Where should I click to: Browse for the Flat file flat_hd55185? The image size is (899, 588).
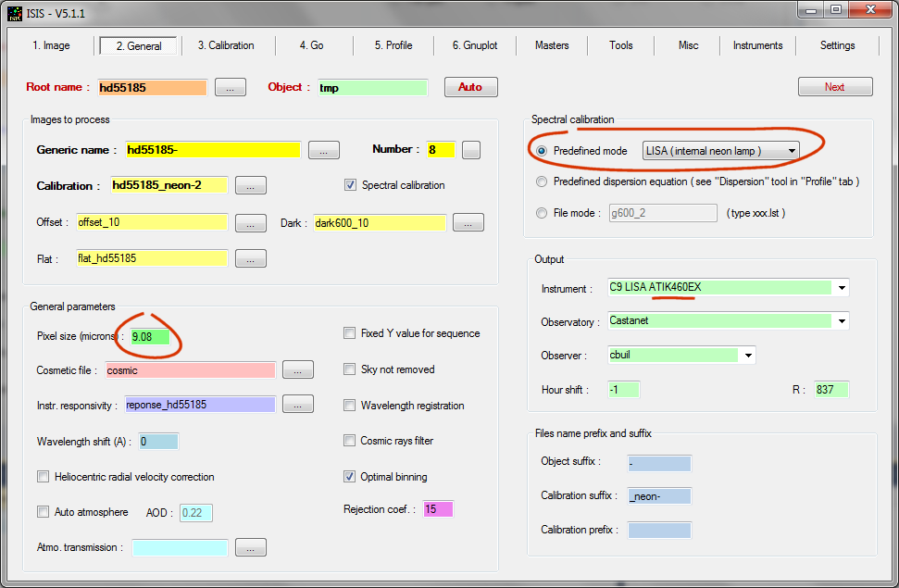251,259
